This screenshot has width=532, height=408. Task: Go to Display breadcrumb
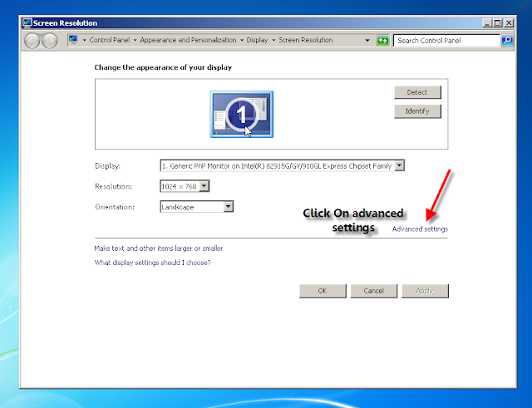point(257,40)
